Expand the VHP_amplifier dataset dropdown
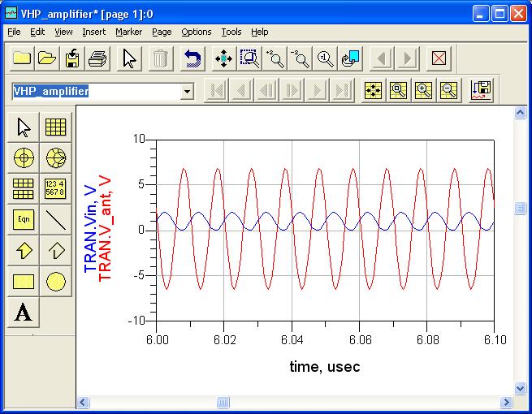Image resolution: width=532 pixels, height=414 pixels. click(188, 91)
